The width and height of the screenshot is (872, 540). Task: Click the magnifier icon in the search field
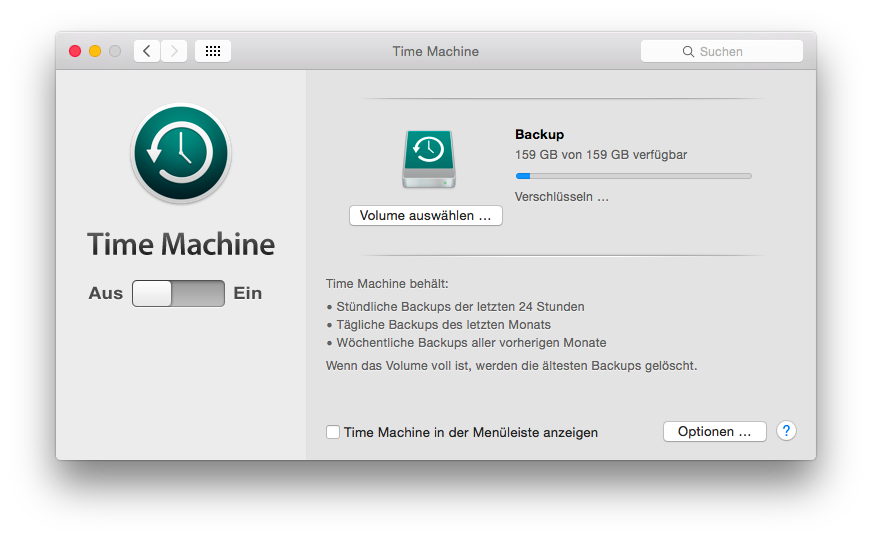(x=688, y=52)
